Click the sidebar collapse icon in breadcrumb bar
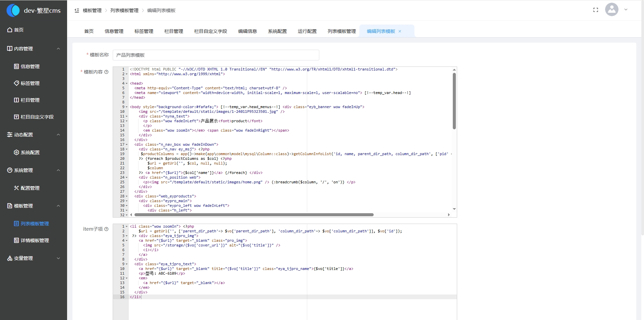 (77, 10)
